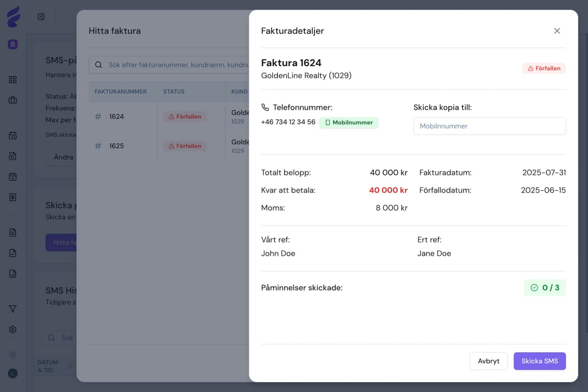This screenshot has height=392, width=588.
Task: Click the 0 / 3 reminders progress badge
Action: click(544, 288)
